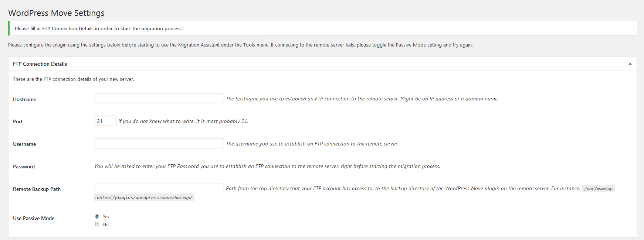Click the Hostname help description text
Screen dimensions: 644x240
tap(362, 99)
